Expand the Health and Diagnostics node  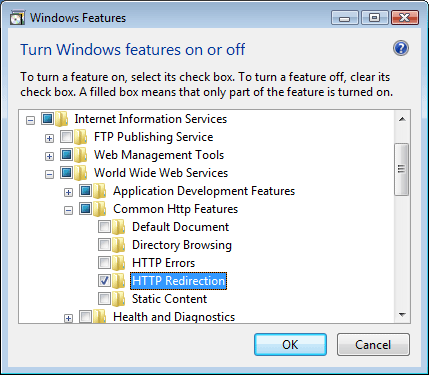point(68,318)
